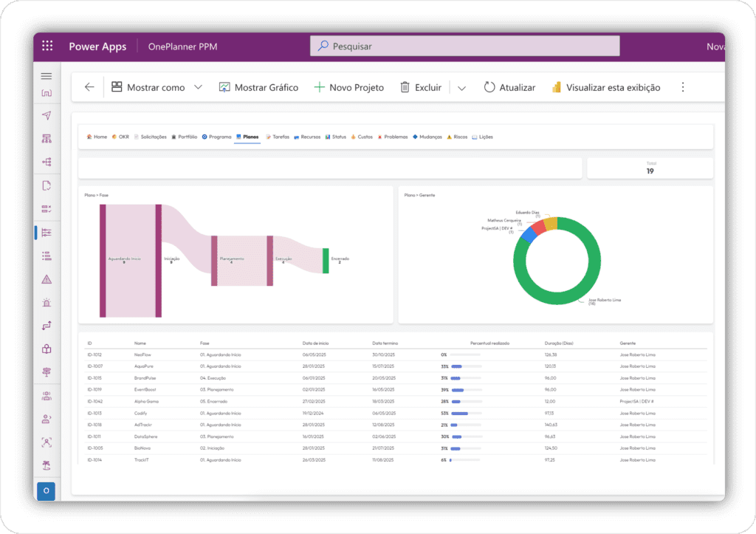Expand the Mostrar como dropdown
756x534 pixels.
point(198,87)
